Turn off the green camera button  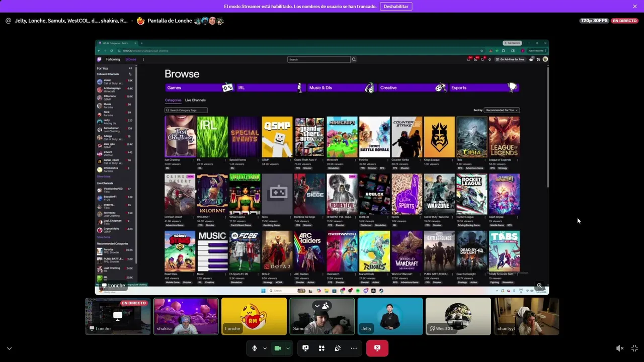(277, 348)
